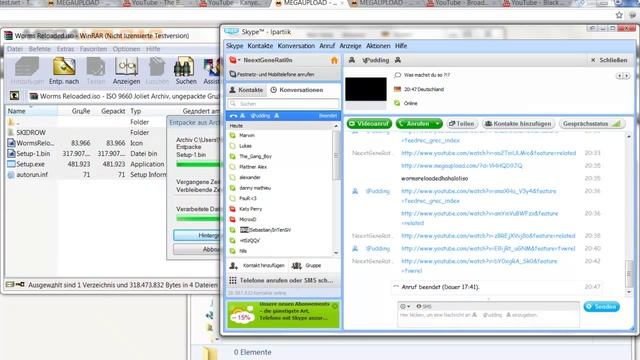Click Katy Perry's red status icon
This screenshot has height=360, width=640.
(x=233, y=209)
